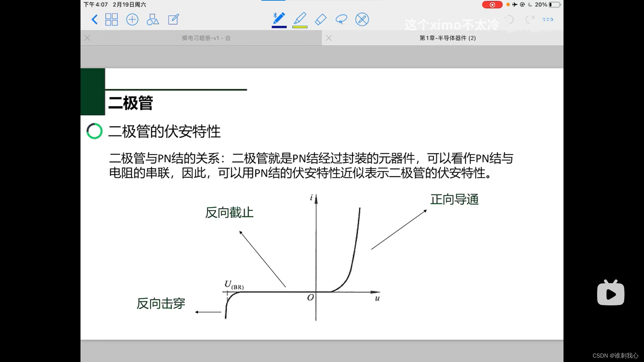Open the three-dots more menu

548,19
